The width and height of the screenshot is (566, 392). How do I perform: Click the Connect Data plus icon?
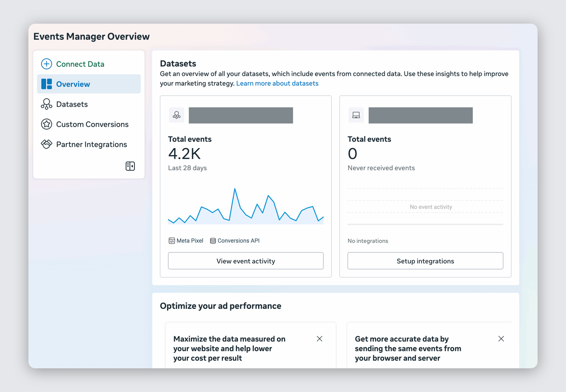pos(46,64)
